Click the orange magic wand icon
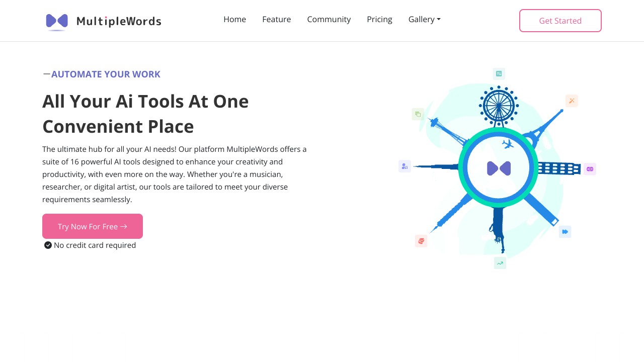Screen dimensions: 644x362 pyautogui.click(x=572, y=101)
